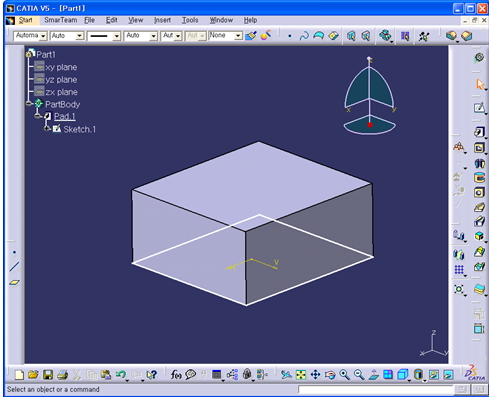Click the What's This help icon
Image resolution: width=489 pixels, height=397 pixels.
(x=152, y=375)
